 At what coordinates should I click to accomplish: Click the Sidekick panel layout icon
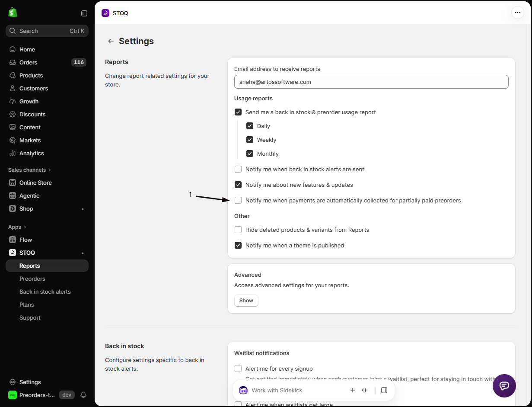tap(384, 390)
